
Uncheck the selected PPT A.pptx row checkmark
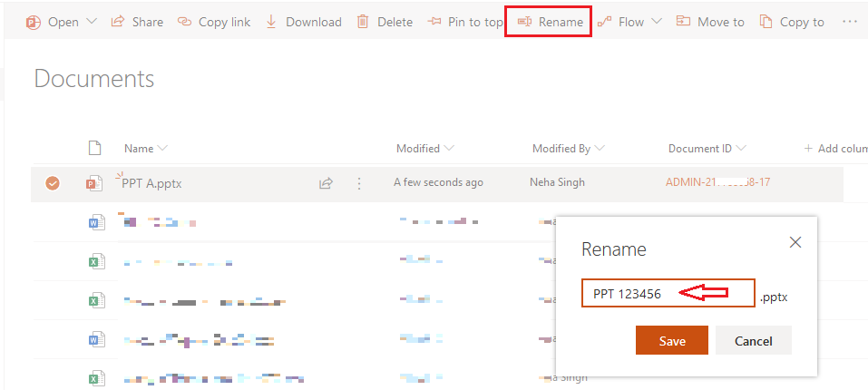click(53, 182)
